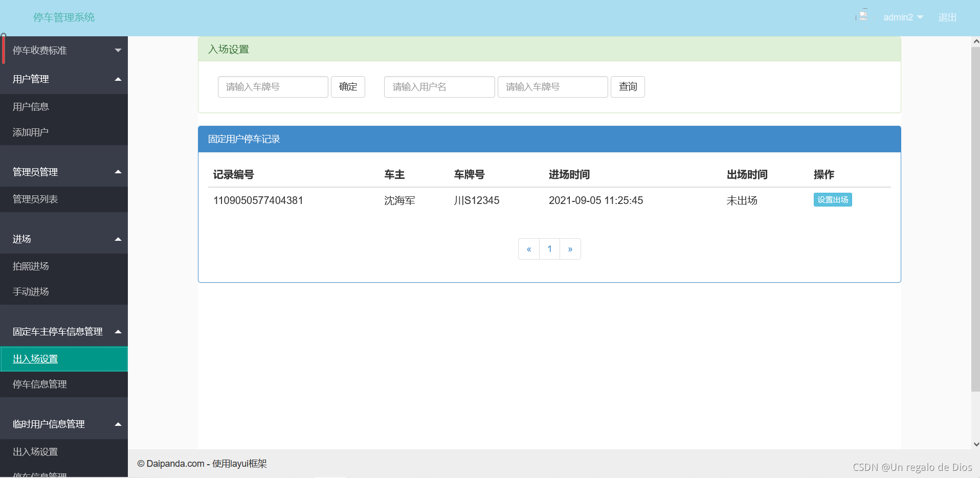Click the 记录编号 column header

tap(233, 175)
